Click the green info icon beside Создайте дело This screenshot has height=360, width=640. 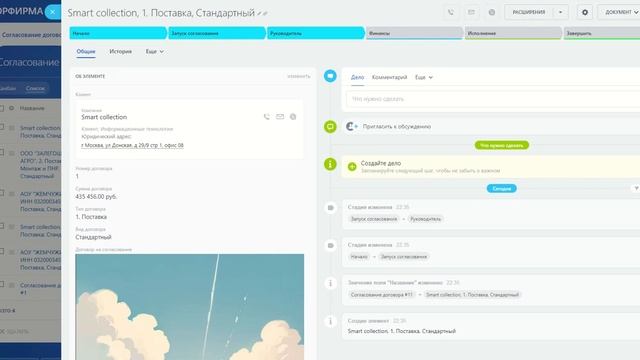point(330,164)
